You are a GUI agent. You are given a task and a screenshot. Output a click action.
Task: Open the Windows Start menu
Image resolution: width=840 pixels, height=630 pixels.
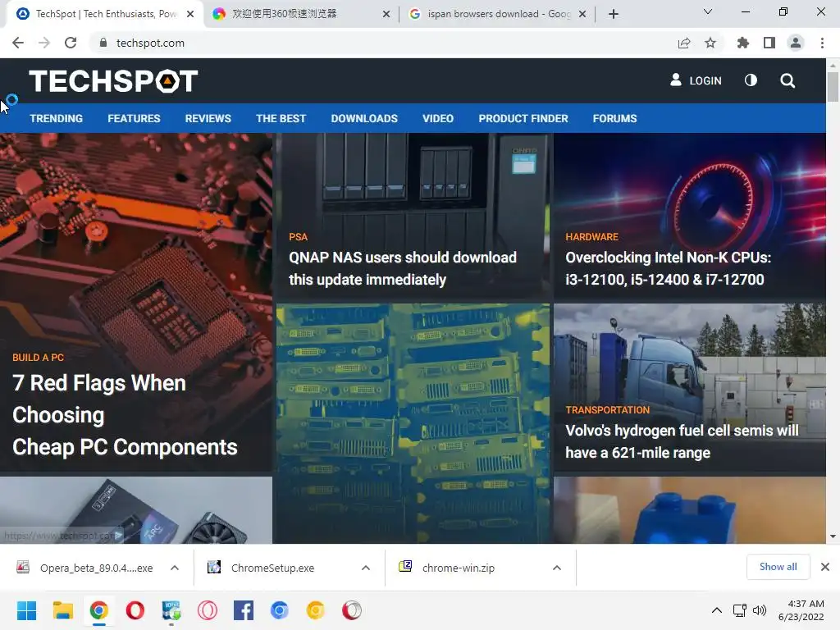[27, 610]
